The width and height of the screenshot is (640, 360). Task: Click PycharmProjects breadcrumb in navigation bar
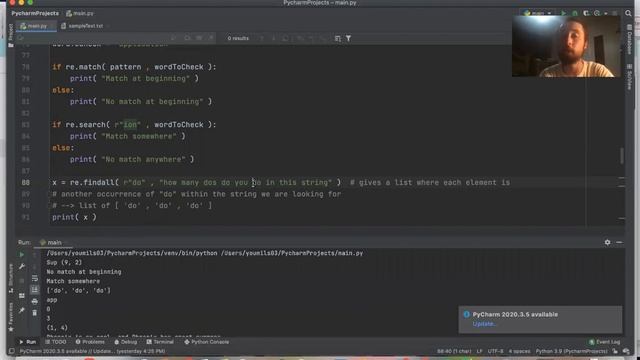[x=35, y=13]
